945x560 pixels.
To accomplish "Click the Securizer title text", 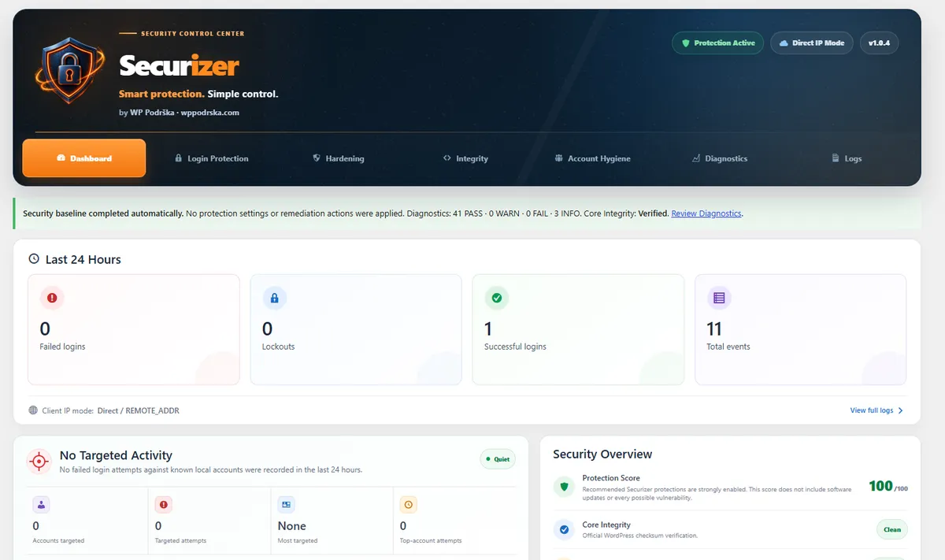I will (179, 66).
